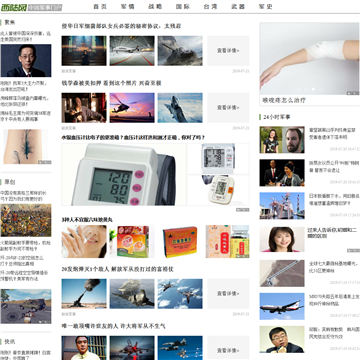The height and width of the screenshot is (360, 360).
Task: Open the woman drinking water image
Action: click(84, 242)
